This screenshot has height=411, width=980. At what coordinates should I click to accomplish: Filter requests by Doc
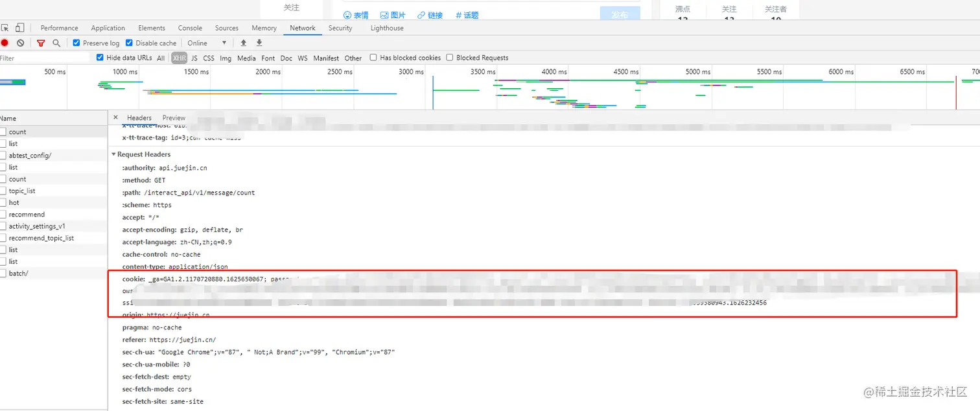286,58
